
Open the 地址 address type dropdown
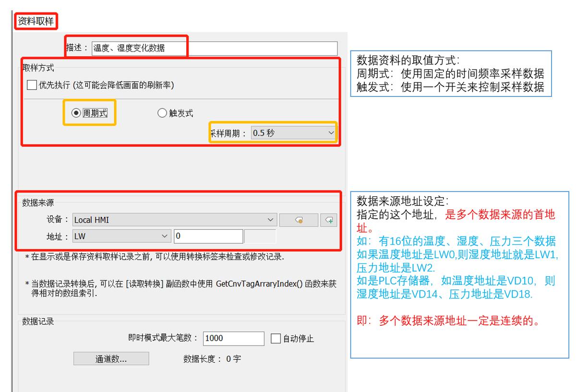(x=166, y=236)
